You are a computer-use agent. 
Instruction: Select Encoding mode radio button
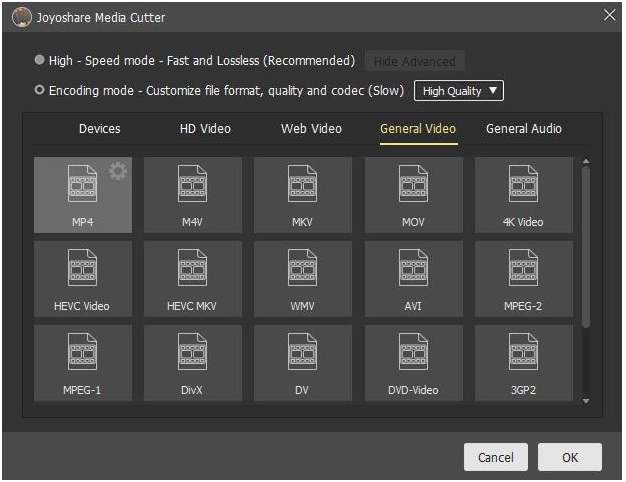(x=39, y=91)
